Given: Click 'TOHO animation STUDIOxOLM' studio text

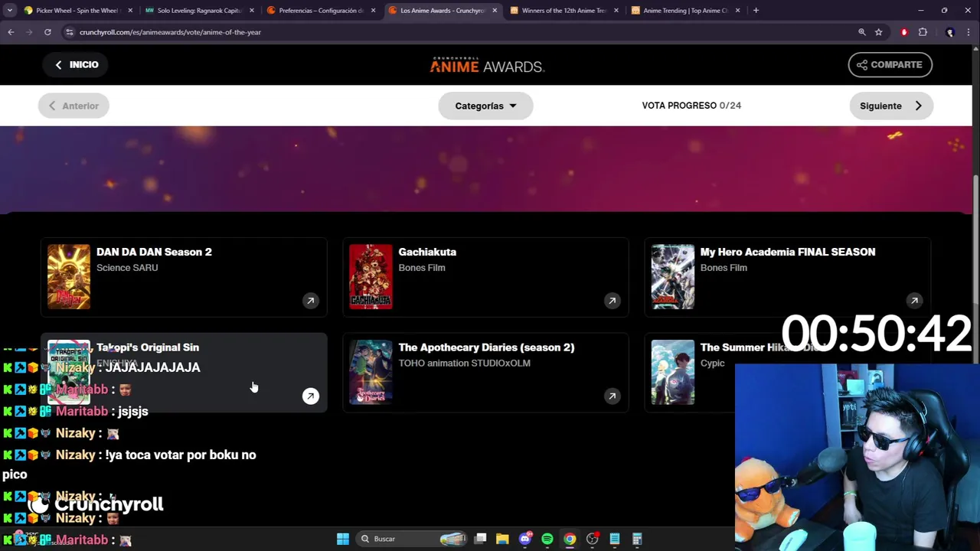Looking at the screenshot, I should coord(464,364).
